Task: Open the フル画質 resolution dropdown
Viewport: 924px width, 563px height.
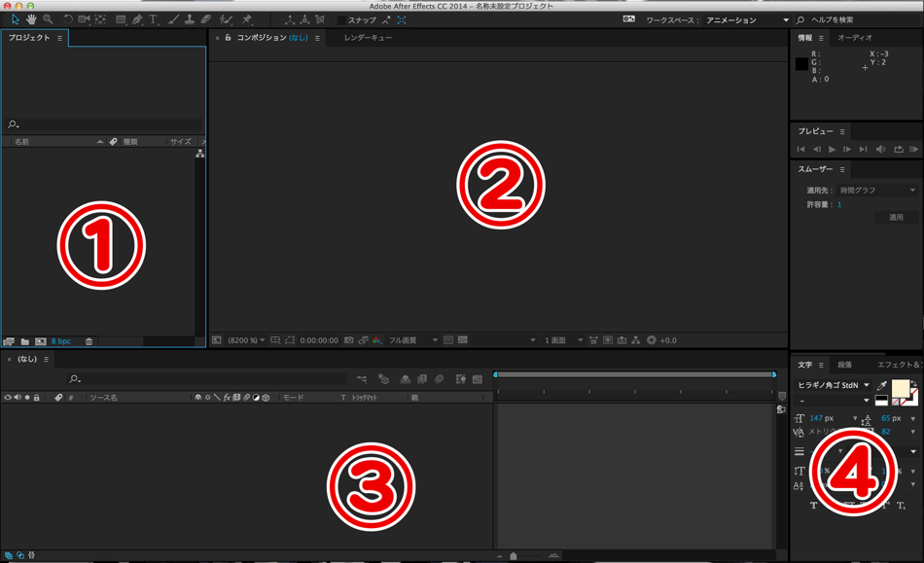Action: [435, 340]
